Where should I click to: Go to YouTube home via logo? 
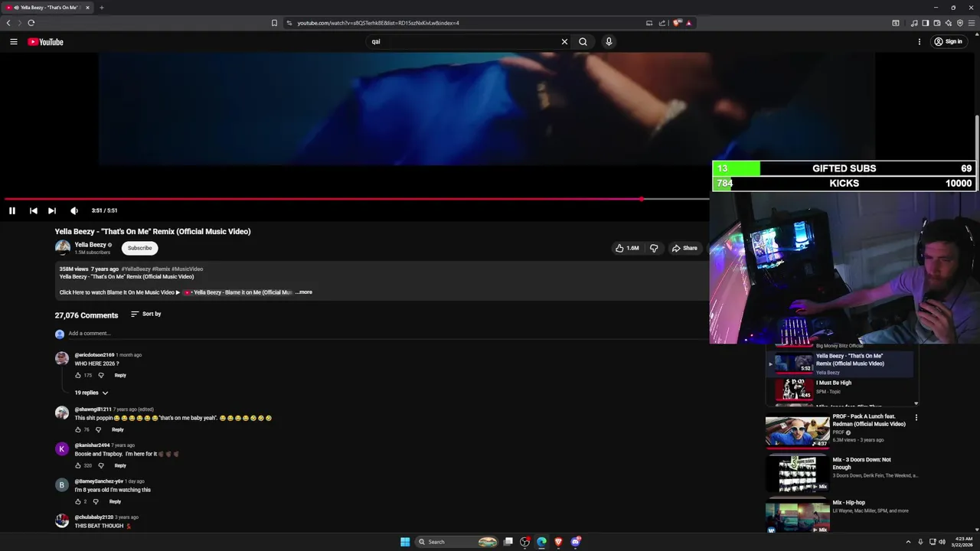[x=46, y=42]
